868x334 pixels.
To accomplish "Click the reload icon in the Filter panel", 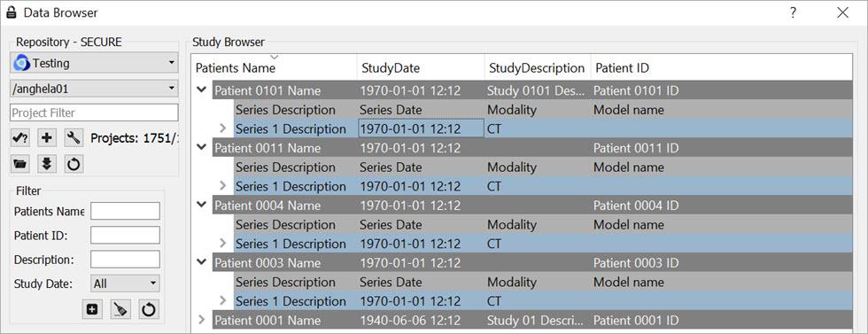I will [x=148, y=309].
